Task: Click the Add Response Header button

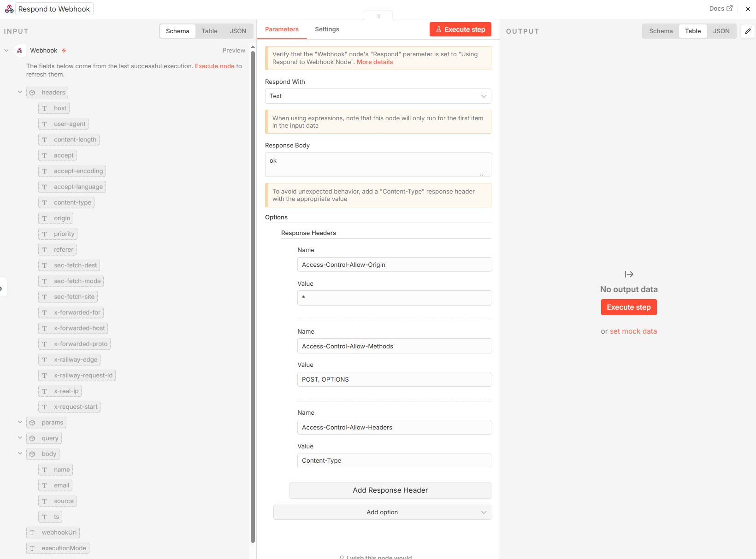Action: (x=390, y=490)
